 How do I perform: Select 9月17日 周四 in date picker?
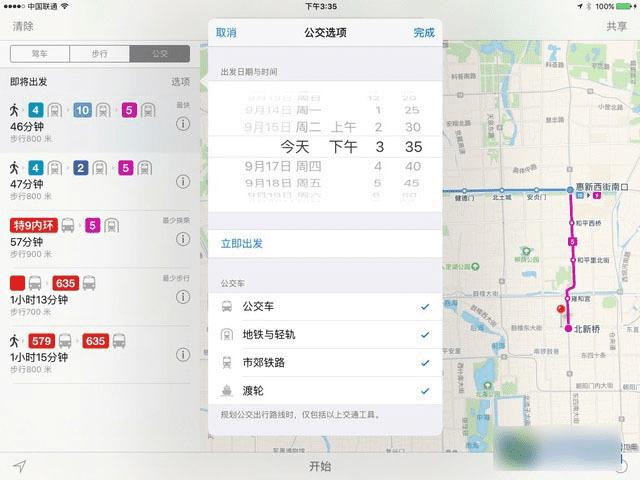point(283,166)
